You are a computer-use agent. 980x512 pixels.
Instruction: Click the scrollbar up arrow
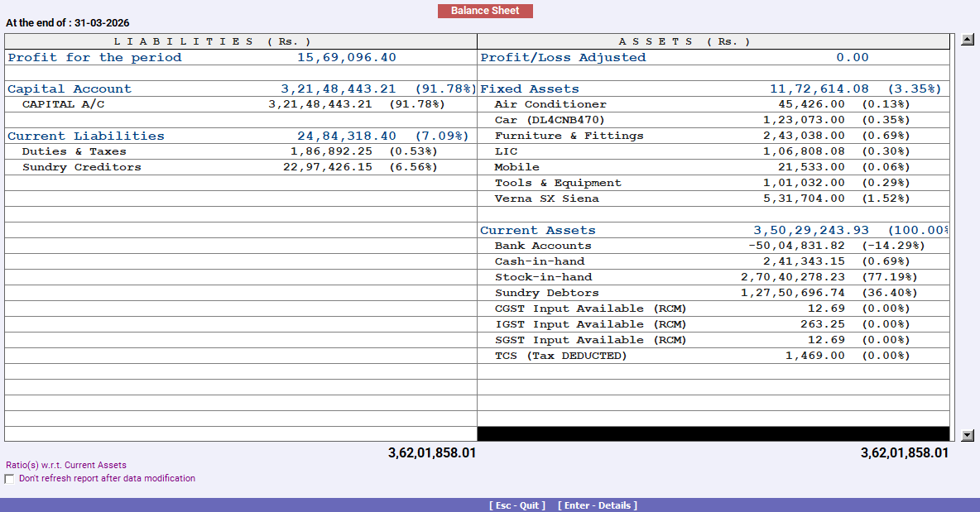click(x=965, y=38)
